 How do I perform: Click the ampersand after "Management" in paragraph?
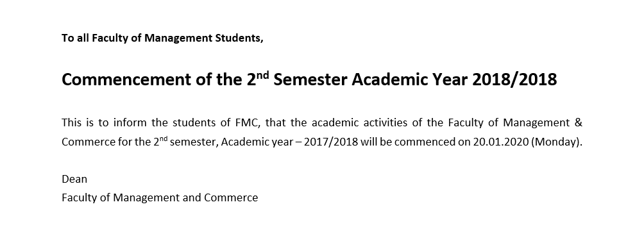[579, 122]
